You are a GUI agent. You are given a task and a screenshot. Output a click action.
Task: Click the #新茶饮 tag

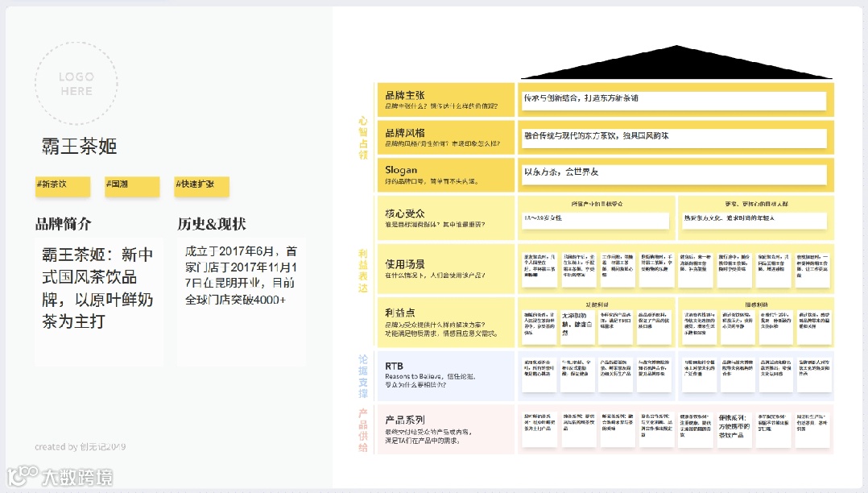tap(63, 186)
